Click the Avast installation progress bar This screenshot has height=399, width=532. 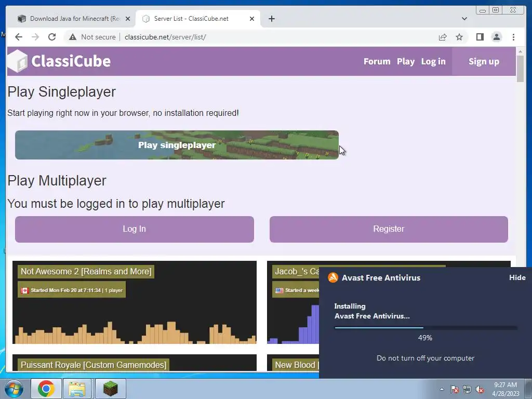coord(426,328)
